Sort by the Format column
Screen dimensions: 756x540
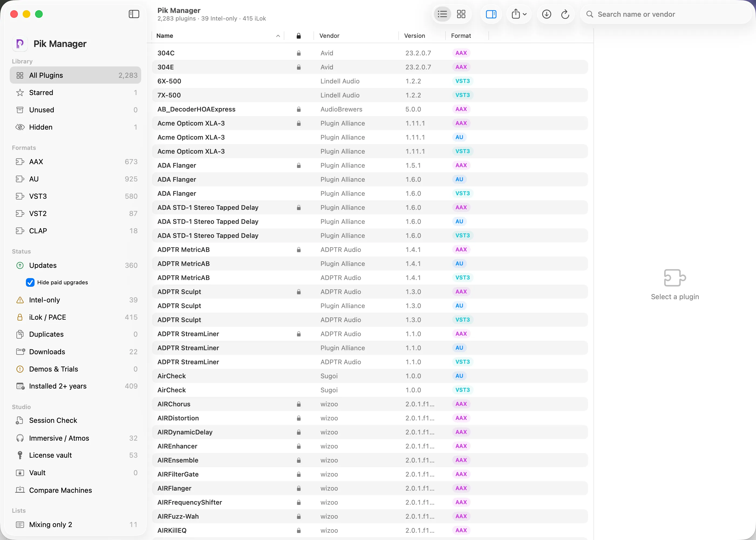click(x=467, y=36)
